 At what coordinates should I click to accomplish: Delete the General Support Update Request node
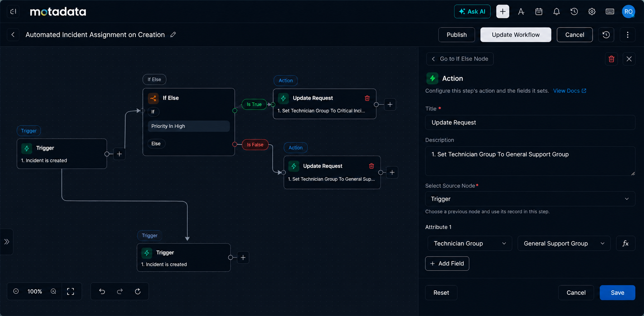371,166
